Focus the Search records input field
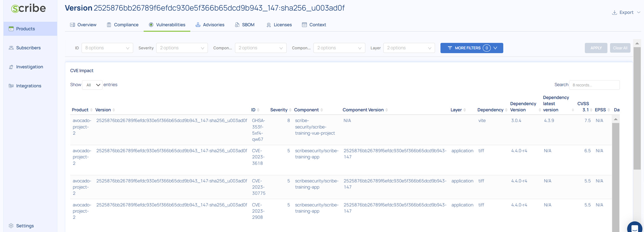Screen dimensions: 644x232 [594, 85]
